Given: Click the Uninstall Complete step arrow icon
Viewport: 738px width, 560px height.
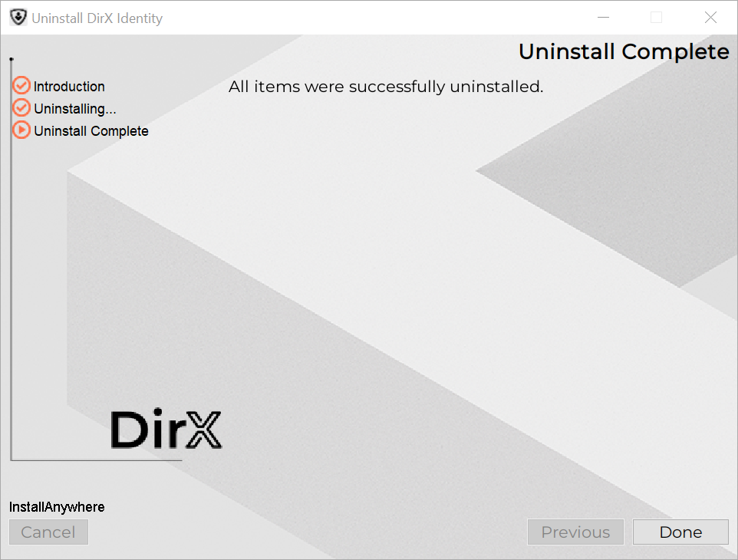Looking at the screenshot, I should click(21, 130).
